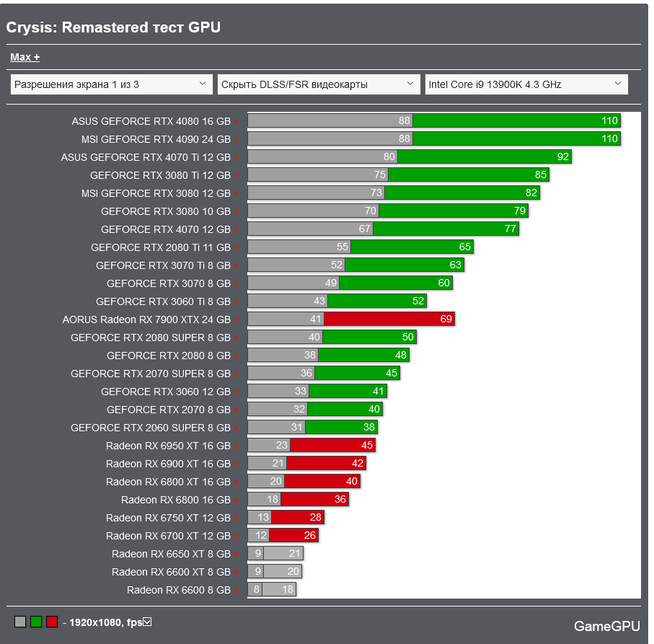The height and width of the screenshot is (644, 654).
Task: Remove AORUS Radeon RX 7900 XTX from comparison
Action: [x=237, y=319]
